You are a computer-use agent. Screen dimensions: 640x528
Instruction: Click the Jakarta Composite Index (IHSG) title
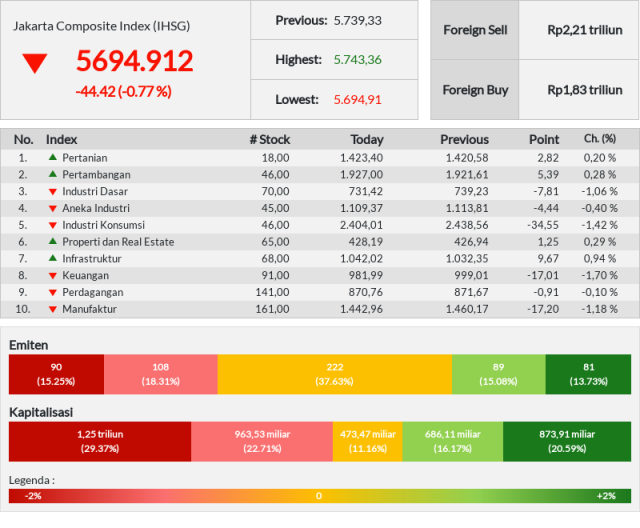102,26
